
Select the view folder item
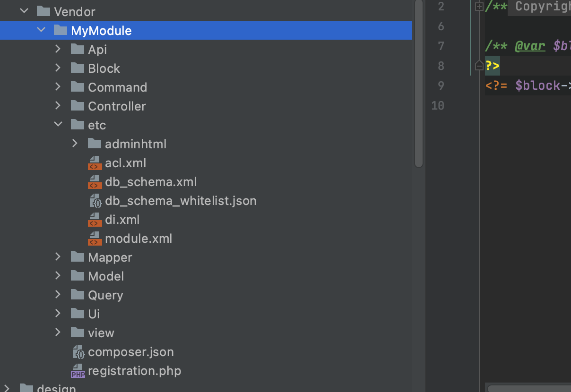206,332
